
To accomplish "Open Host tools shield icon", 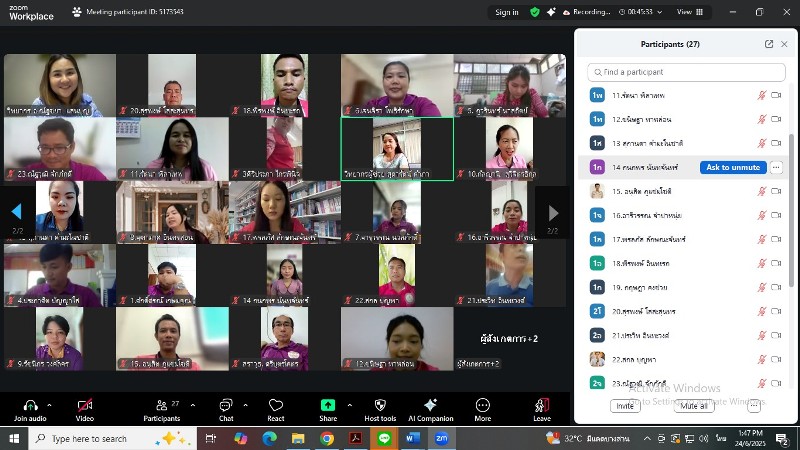I will 380,405.
